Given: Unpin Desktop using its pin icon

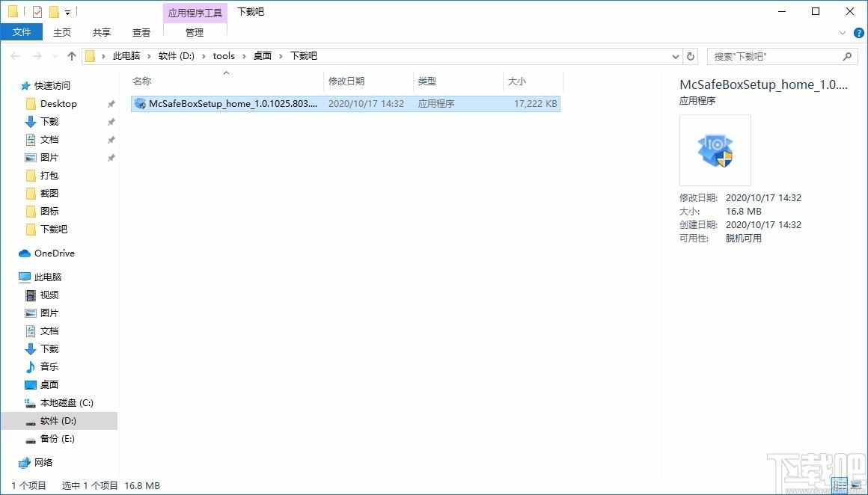Looking at the screenshot, I should (x=111, y=104).
